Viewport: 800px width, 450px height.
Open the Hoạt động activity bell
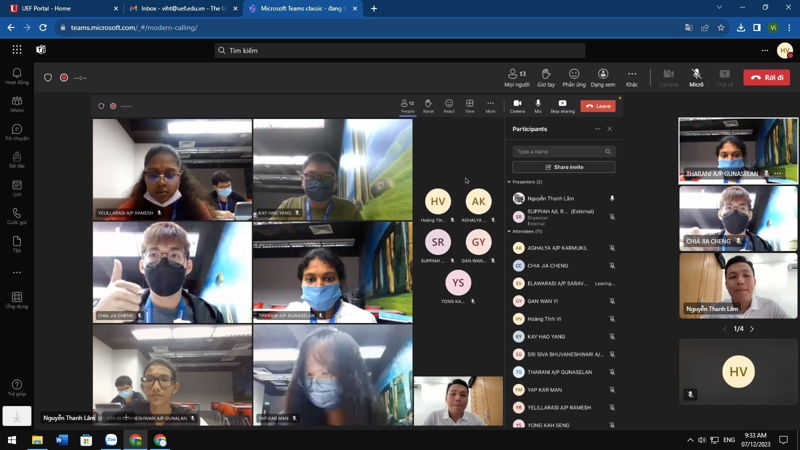point(17,76)
